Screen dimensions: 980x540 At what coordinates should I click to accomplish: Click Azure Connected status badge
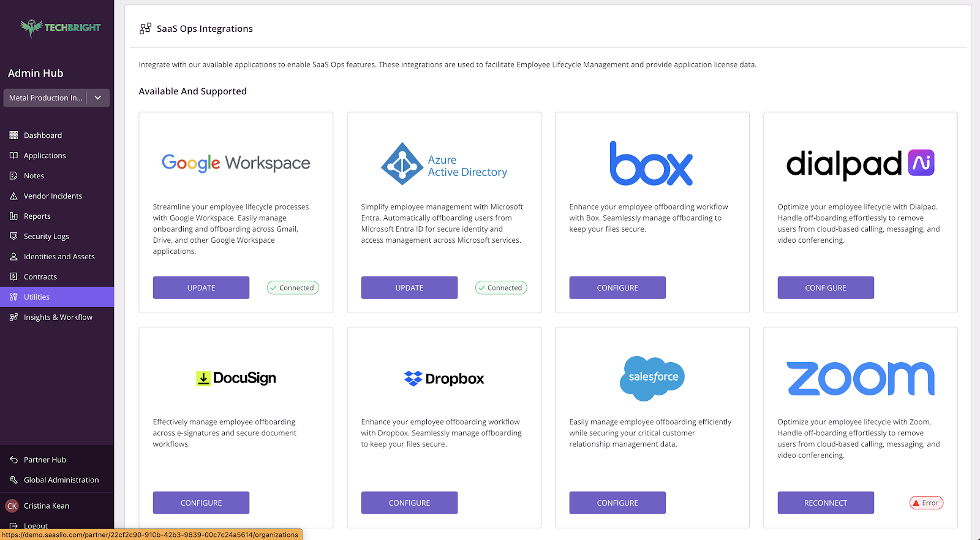coord(501,287)
